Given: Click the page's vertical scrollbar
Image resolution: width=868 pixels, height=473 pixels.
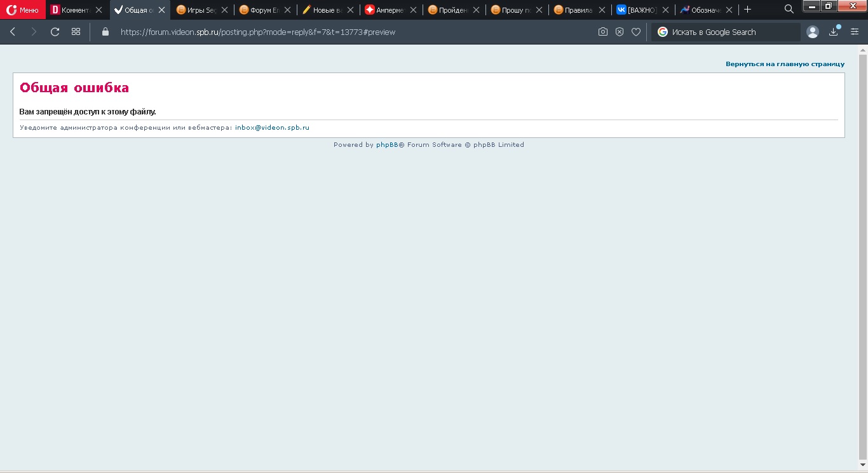Looking at the screenshot, I should (863, 254).
